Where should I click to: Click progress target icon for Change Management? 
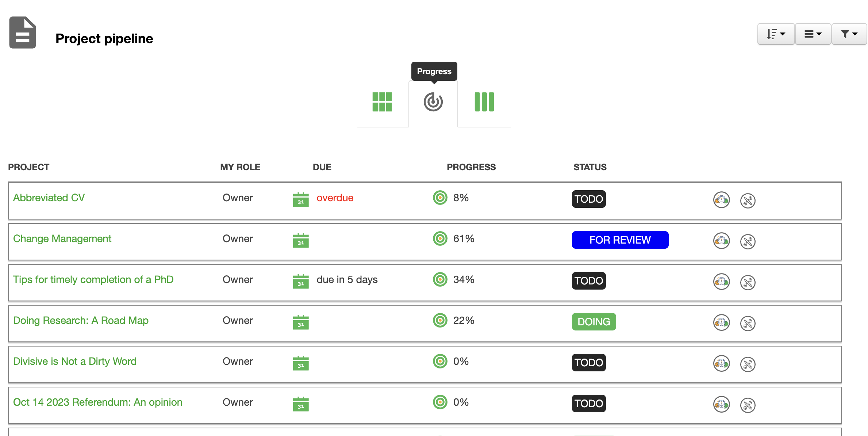(x=440, y=238)
